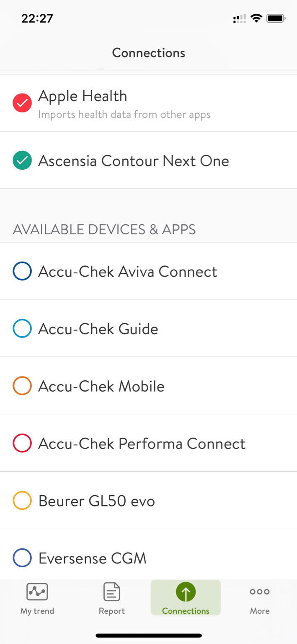This screenshot has height=644, width=297.
Task: Tap the green Connections arrow icon
Action: (x=186, y=592)
